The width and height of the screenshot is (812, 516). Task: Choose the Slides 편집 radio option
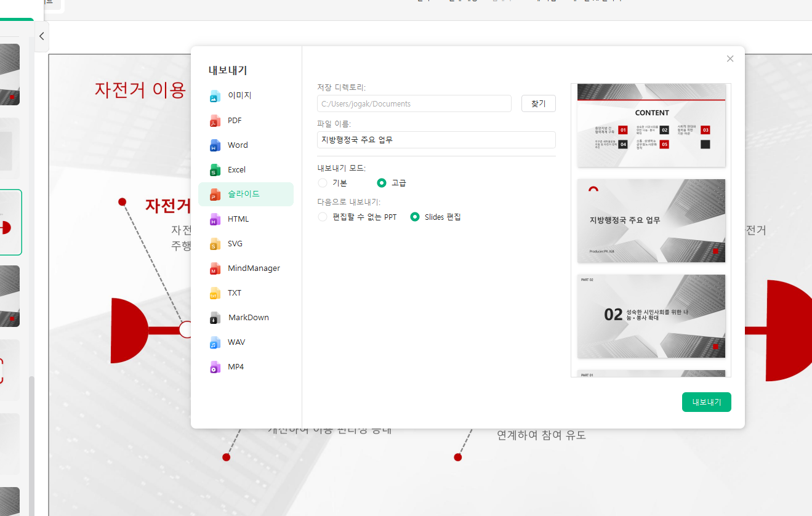(x=415, y=217)
